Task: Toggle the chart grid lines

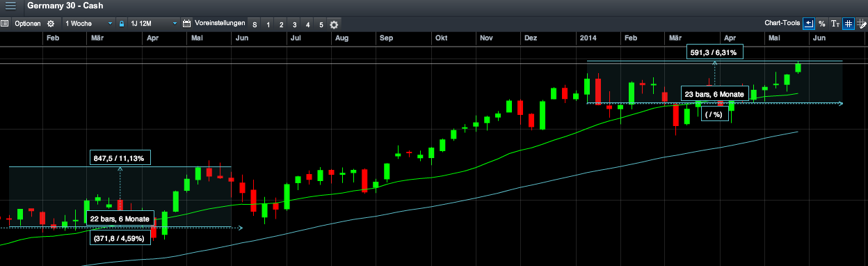Action: (x=848, y=24)
